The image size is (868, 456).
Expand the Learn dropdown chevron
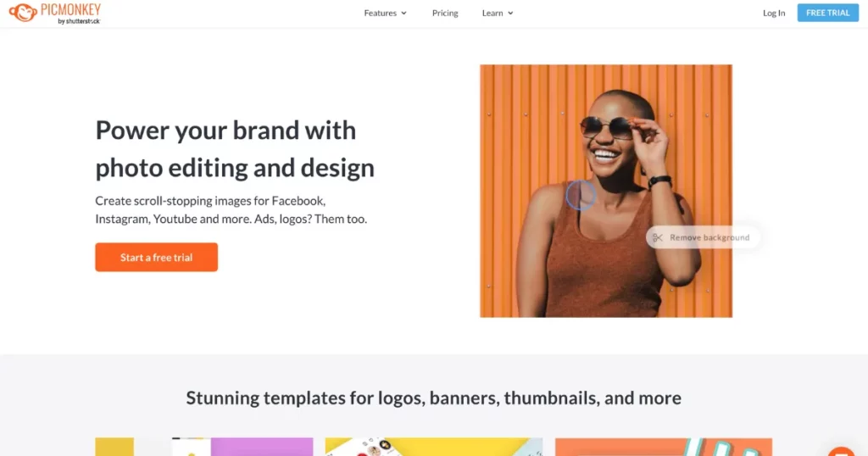(x=510, y=14)
